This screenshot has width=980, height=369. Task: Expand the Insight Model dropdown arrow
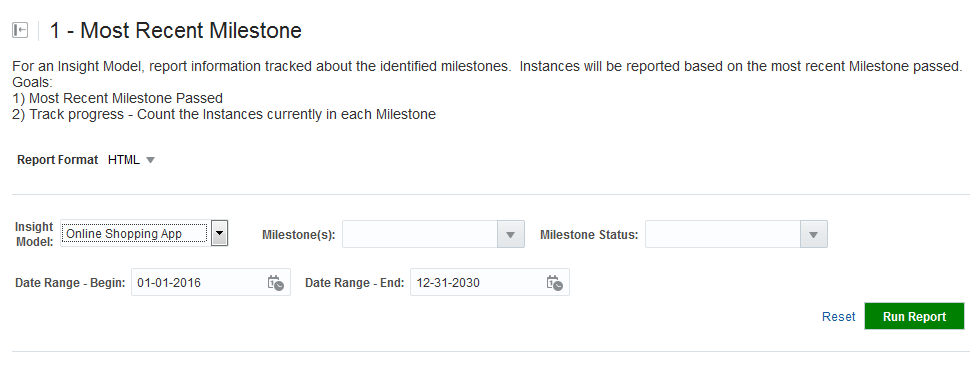click(x=219, y=233)
